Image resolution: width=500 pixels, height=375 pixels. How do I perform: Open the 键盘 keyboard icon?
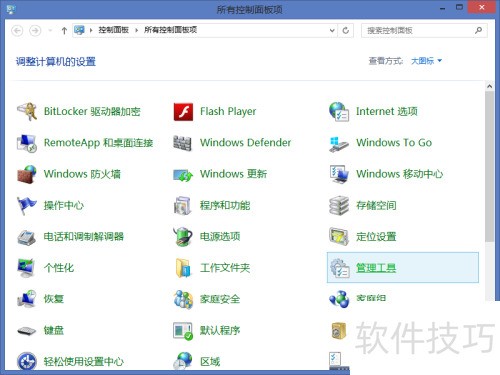tap(27, 331)
